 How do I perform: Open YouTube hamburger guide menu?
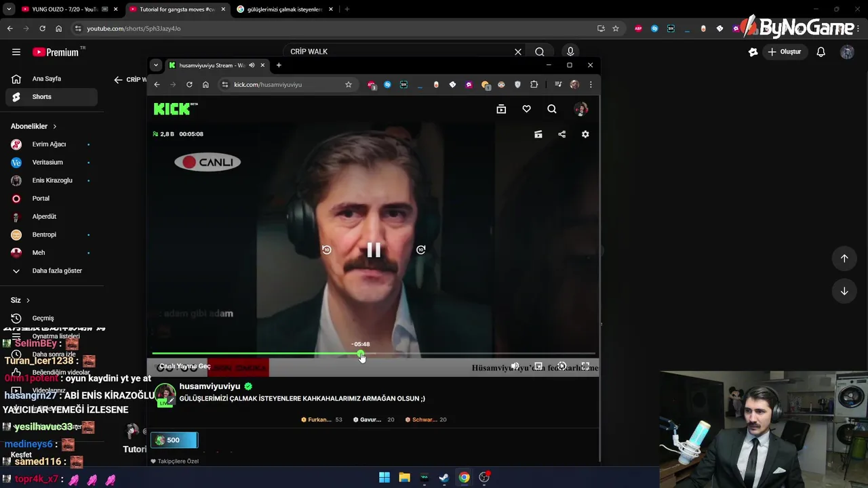(16, 52)
